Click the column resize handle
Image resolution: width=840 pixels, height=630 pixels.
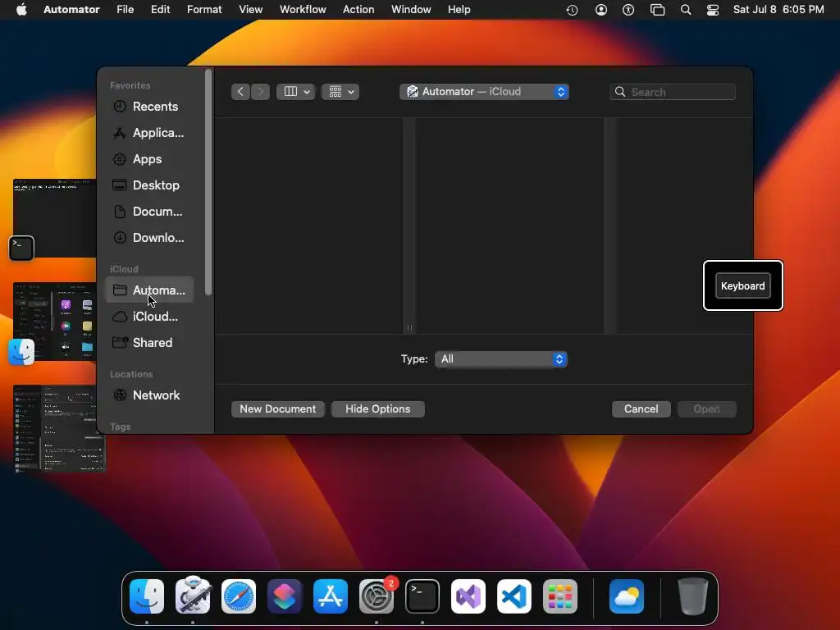[409, 328]
